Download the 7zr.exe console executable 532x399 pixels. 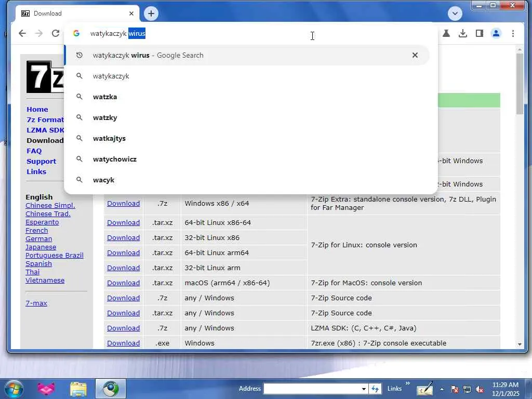tap(124, 343)
